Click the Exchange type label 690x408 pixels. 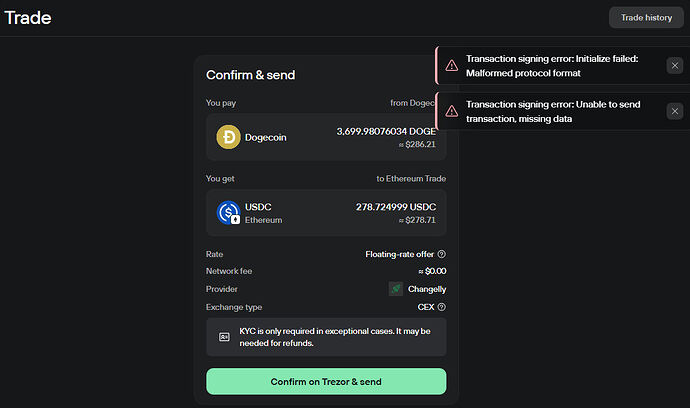tap(234, 307)
